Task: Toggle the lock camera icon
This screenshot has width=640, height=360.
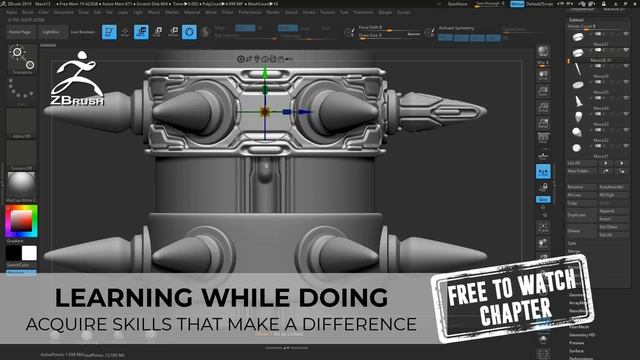Action: click(x=543, y=187)
